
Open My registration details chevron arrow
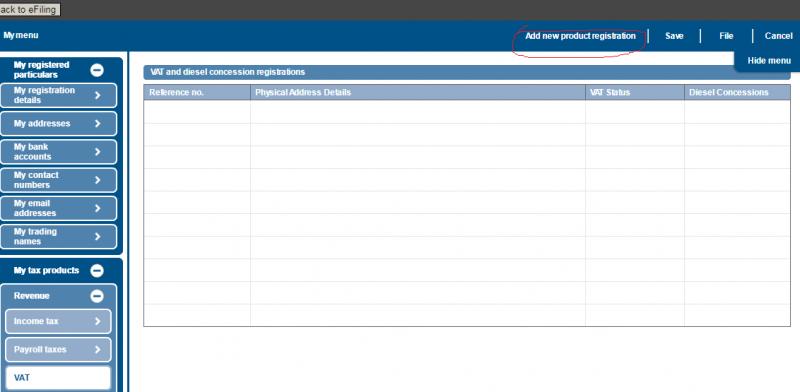97,95
